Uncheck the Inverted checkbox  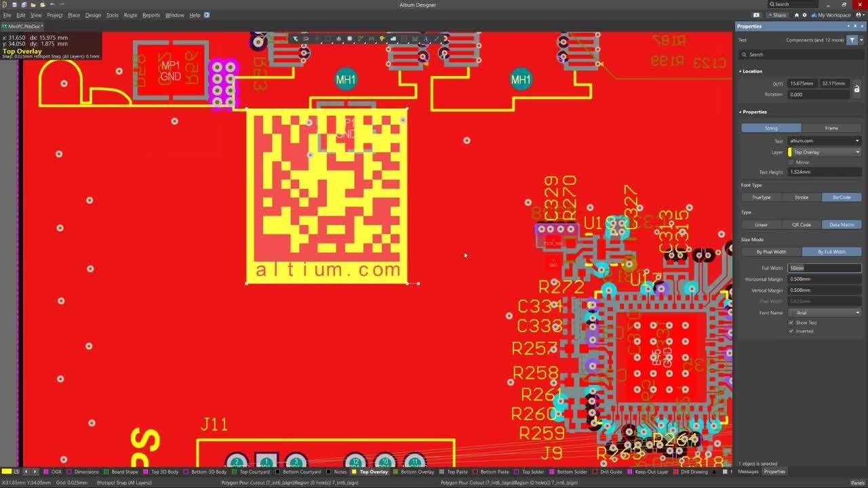(x=791, y=331)
